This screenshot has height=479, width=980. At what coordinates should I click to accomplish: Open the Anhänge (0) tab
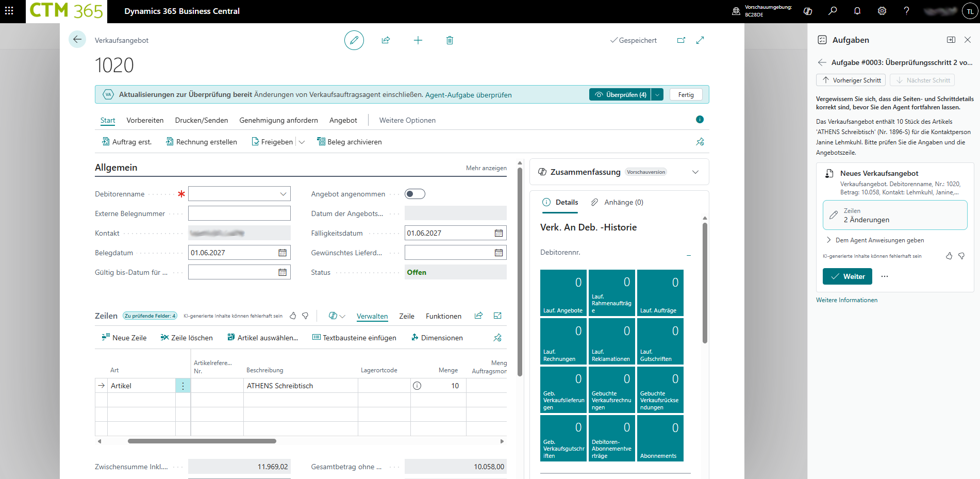618,202
